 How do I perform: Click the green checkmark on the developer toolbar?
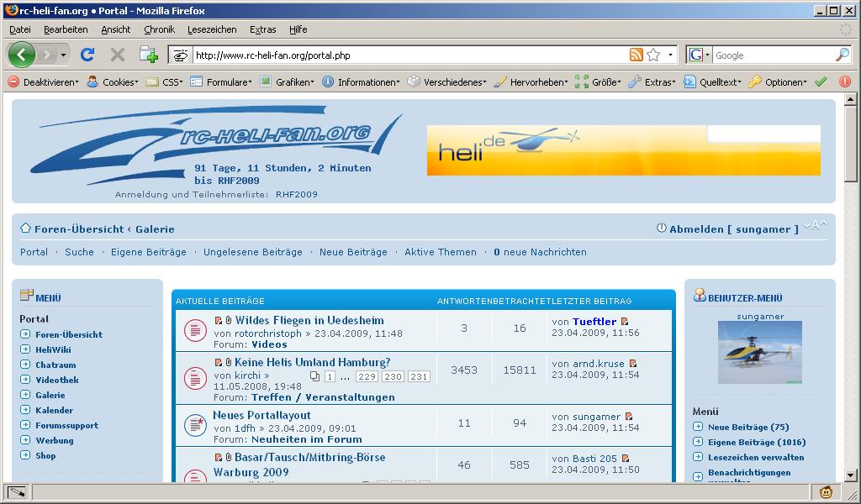tap(821, 81)
